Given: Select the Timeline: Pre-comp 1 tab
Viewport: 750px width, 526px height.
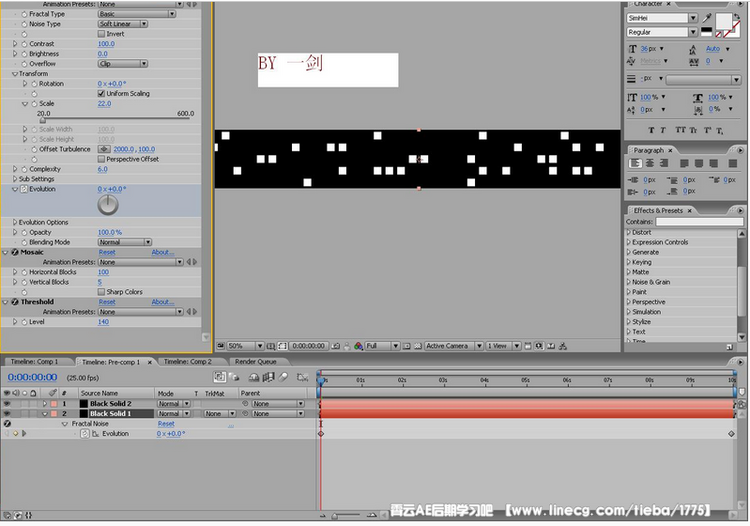Looking at the screenshot, I should pos(111,362).
